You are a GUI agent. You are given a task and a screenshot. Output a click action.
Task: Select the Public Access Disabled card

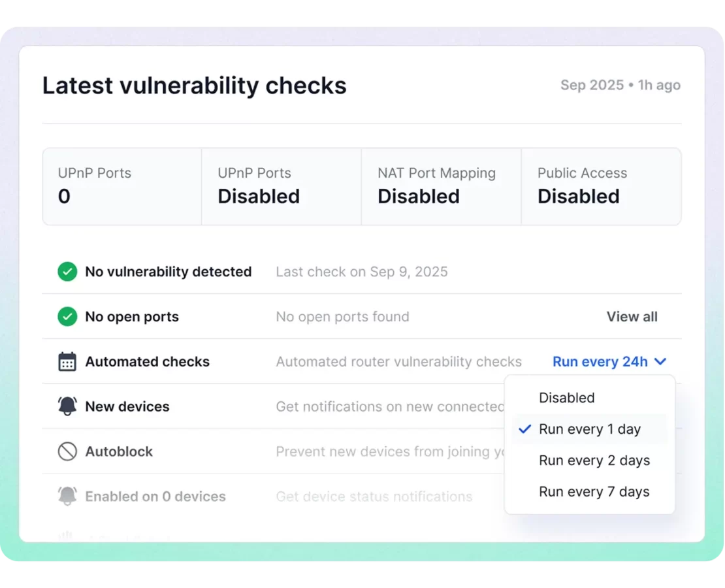(601, 186)
